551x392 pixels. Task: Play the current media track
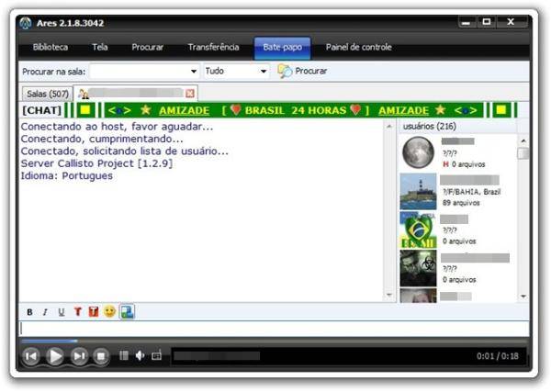[55, 356]
